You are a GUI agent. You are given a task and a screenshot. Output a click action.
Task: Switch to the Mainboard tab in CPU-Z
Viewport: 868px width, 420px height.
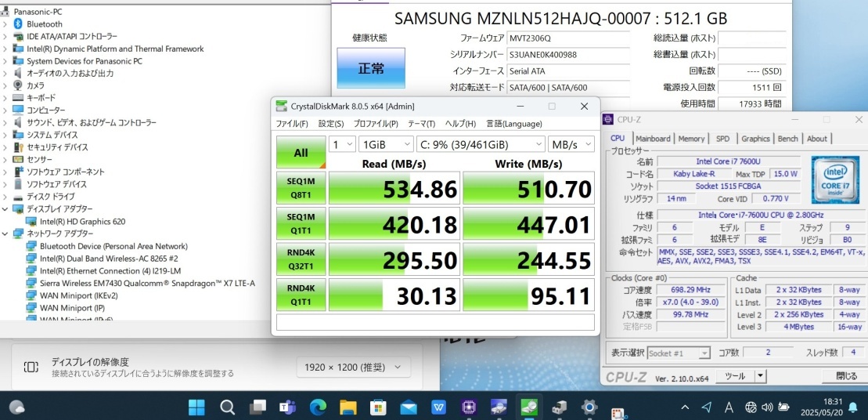tap(653, 139)
